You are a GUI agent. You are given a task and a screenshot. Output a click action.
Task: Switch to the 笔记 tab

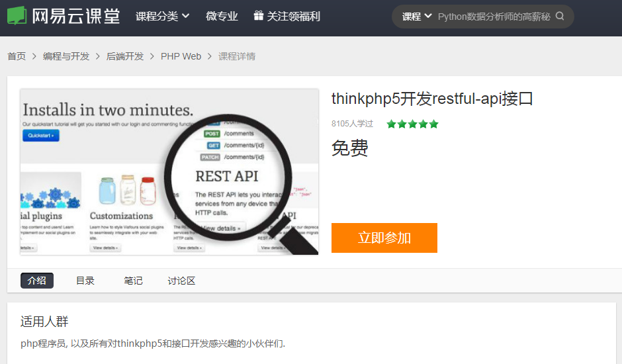(x=133, y=281)
